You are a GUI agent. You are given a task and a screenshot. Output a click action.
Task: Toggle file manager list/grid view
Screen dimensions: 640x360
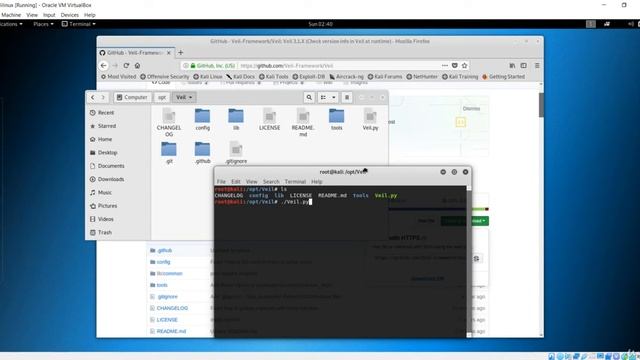[323, 97]
